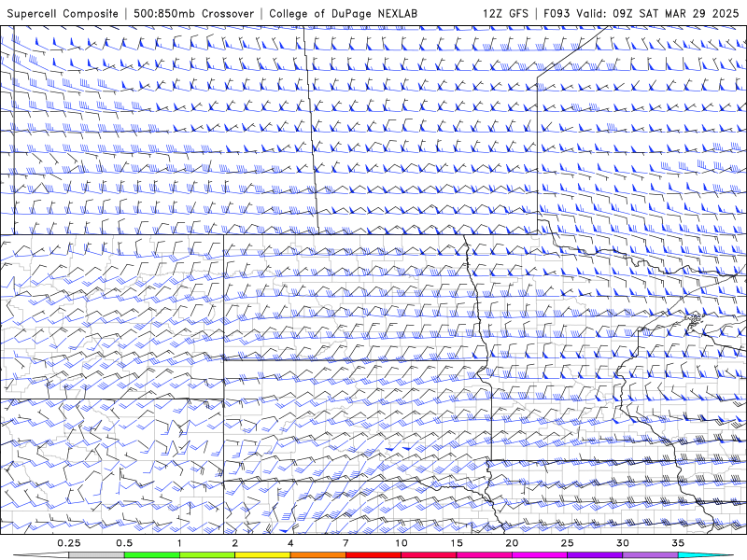Viewport: 747px width, 560px height.
Task: Select the yellow 2–4 colorbar segment
Action: point(262,555)
